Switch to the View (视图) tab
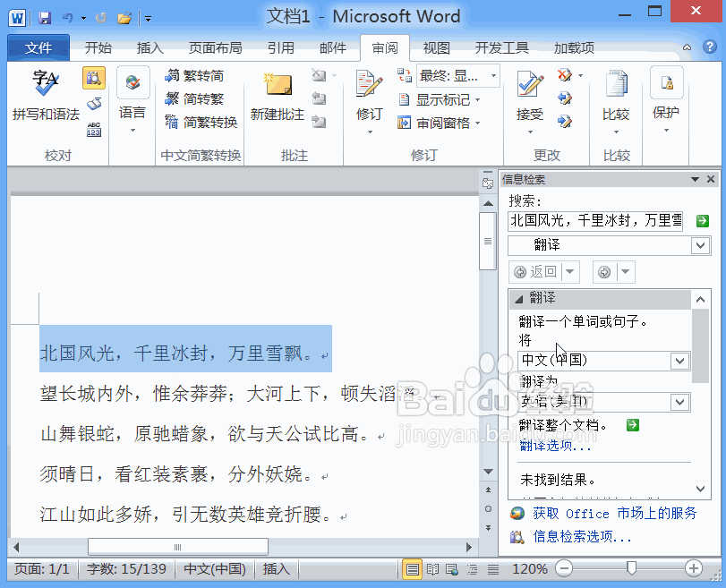This screenshot has width=726, height=588. [436, 47]
